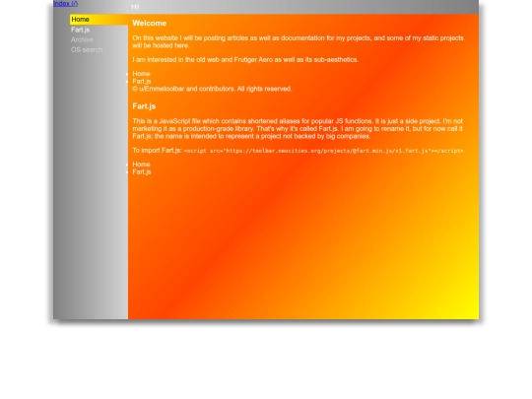
Task: Click the 'This is a JavaScript file' paragraph
Action: (298, 129)
